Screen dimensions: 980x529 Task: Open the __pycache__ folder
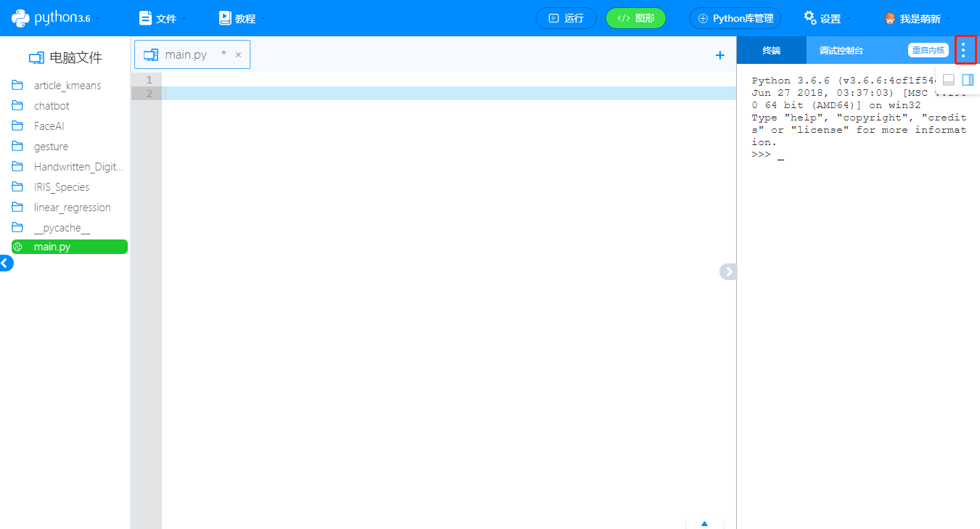pyautogui.click(x=62, y=228)
